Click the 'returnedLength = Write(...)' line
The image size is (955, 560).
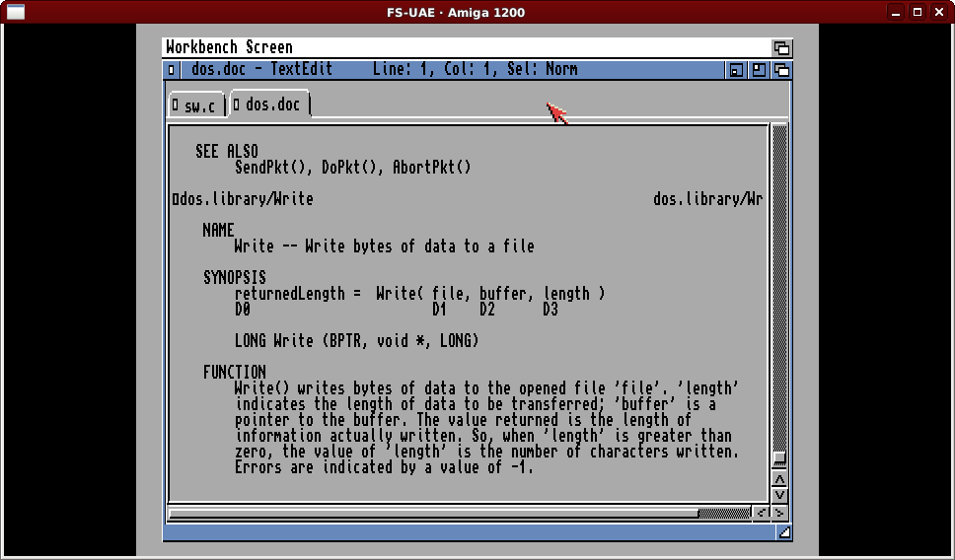coord(420,294)
